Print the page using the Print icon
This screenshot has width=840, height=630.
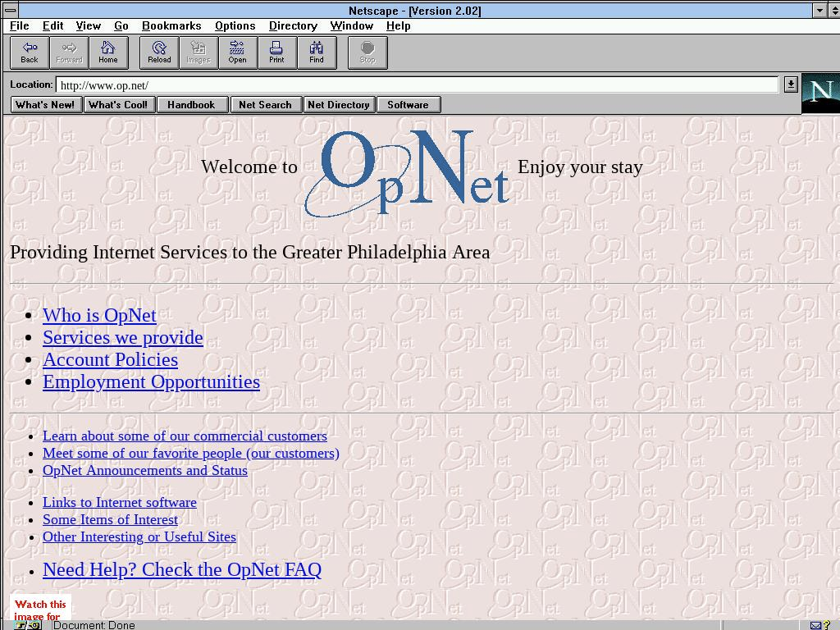click(276, 52)
